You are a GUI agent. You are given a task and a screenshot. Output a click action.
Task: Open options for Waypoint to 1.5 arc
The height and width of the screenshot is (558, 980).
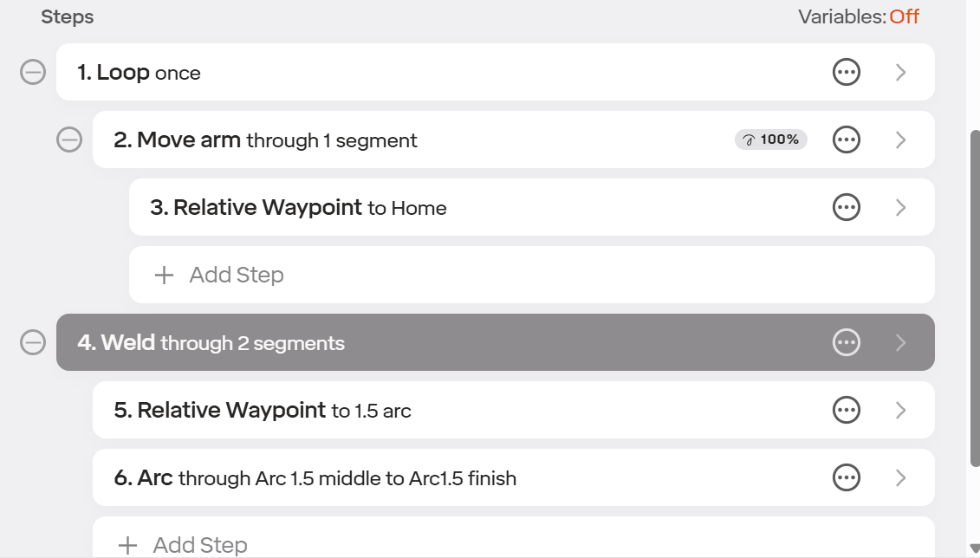click(x=847, y=410)
